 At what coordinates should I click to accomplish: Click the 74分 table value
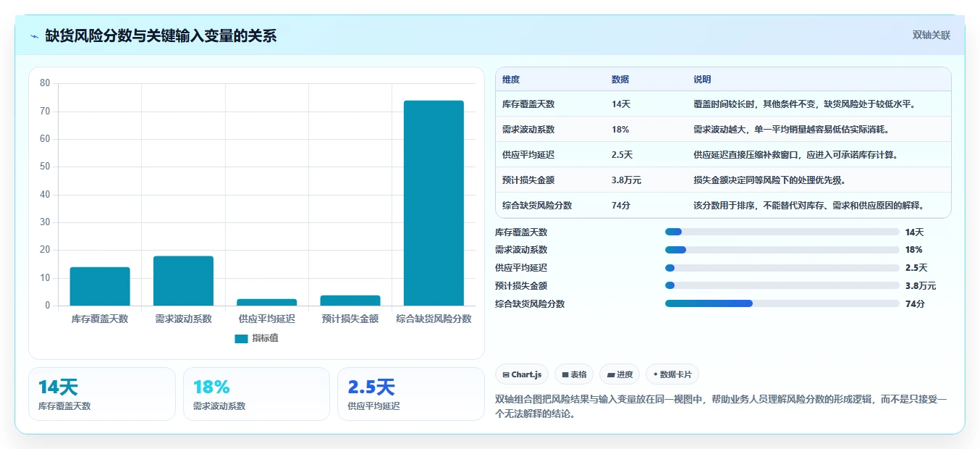coord(621,205)
